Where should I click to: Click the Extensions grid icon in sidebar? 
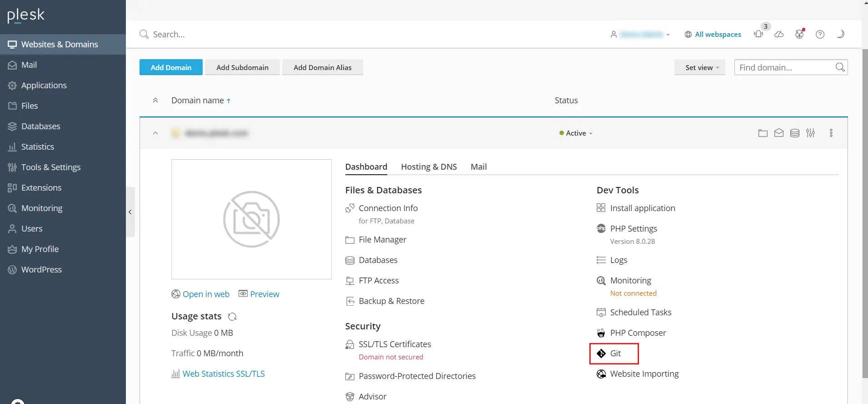click(12, 187)
